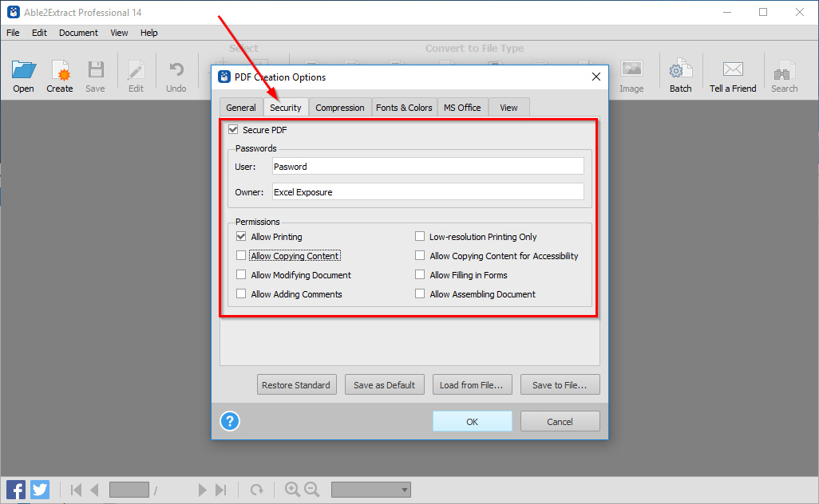Enable Allow Filling in Forms checkbox
The height and width of the screenshot is (504, 819).
(x=419, y=274)
